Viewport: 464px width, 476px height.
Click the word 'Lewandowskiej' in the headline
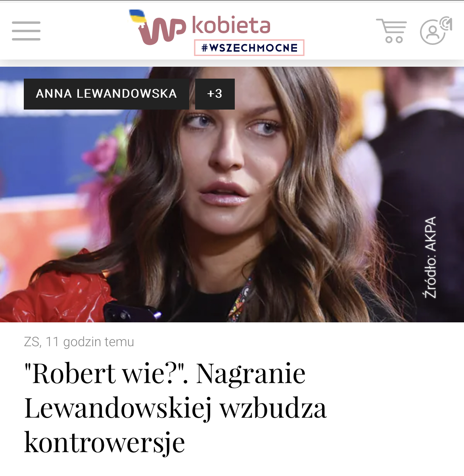(118, 408)
